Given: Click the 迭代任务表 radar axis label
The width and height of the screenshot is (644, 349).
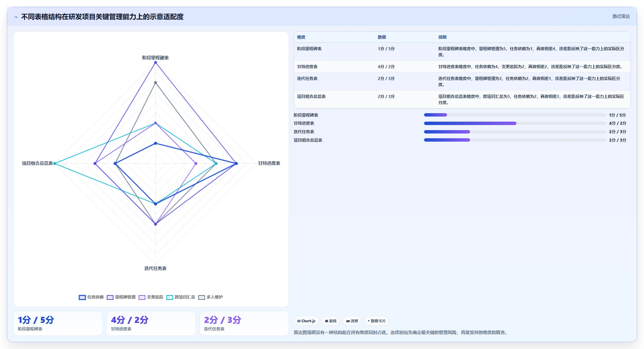Looking at the screenshot, I should coord(155,268).
